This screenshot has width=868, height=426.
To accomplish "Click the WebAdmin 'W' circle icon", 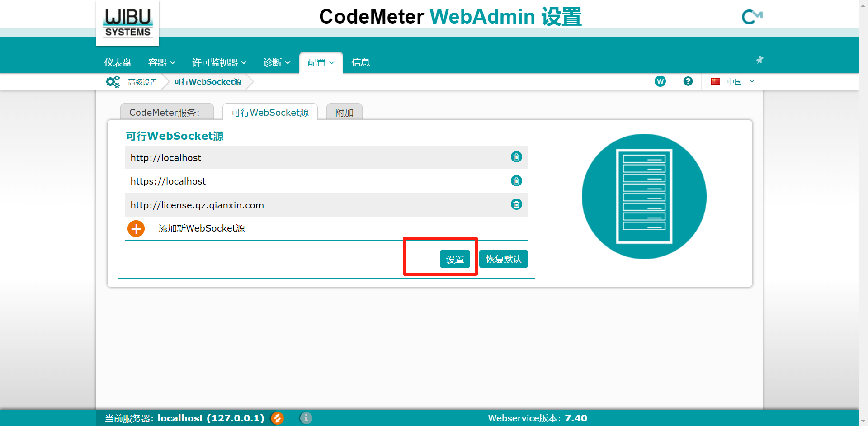I will pyautogui.click(x=660, y=81).
